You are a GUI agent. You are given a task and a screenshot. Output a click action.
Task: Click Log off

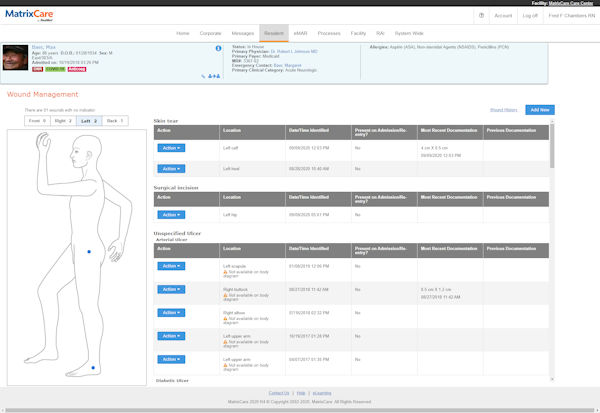pyautogui.click(x=530, y=16)
